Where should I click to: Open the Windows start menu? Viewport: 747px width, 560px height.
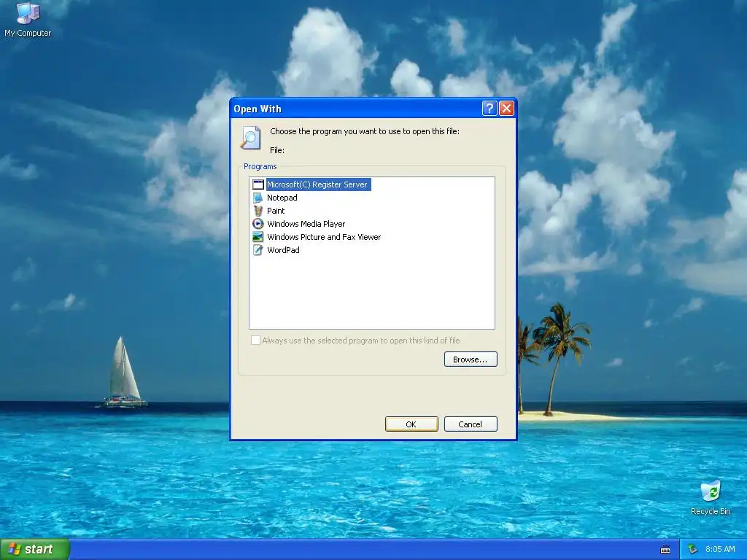click(35, 550)
